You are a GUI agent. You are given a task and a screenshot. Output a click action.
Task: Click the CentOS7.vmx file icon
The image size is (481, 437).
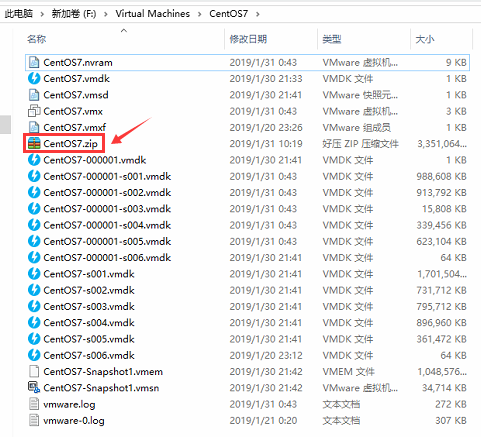(x=34, y=111)
